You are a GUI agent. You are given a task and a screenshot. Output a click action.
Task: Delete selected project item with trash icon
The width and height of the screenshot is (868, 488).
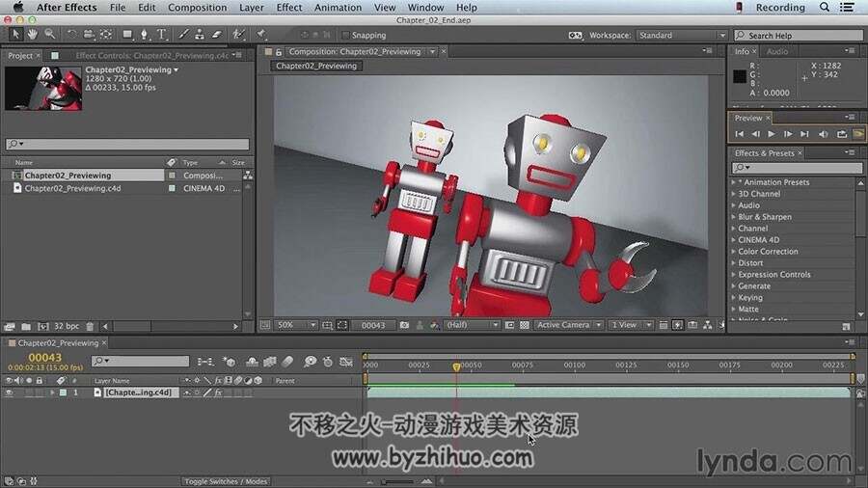(90, 326)
